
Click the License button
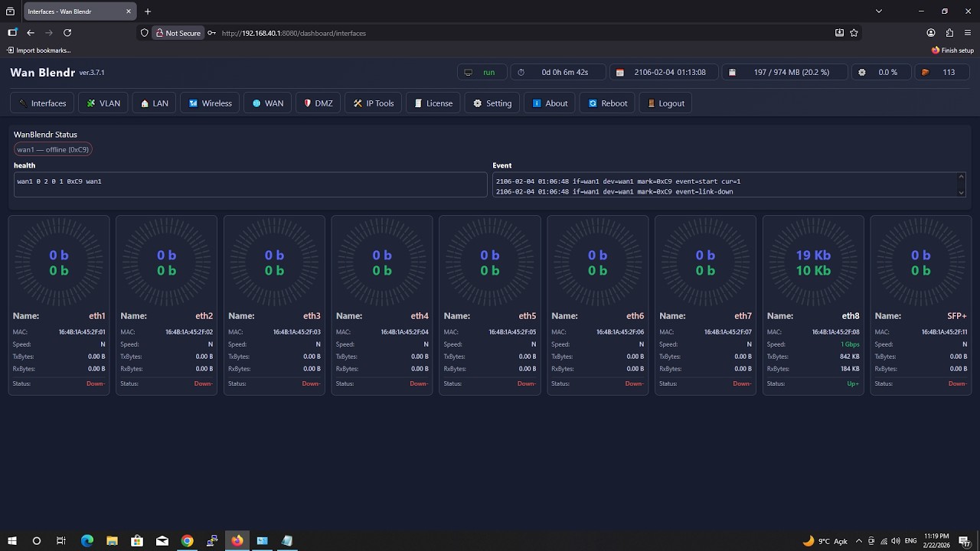click(x=433, y=103)
